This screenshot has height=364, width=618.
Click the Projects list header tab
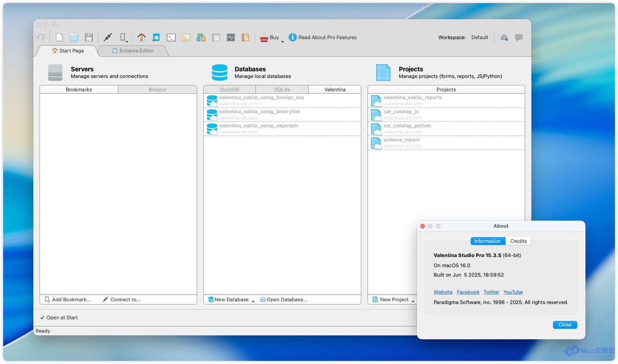click(446, 89)
